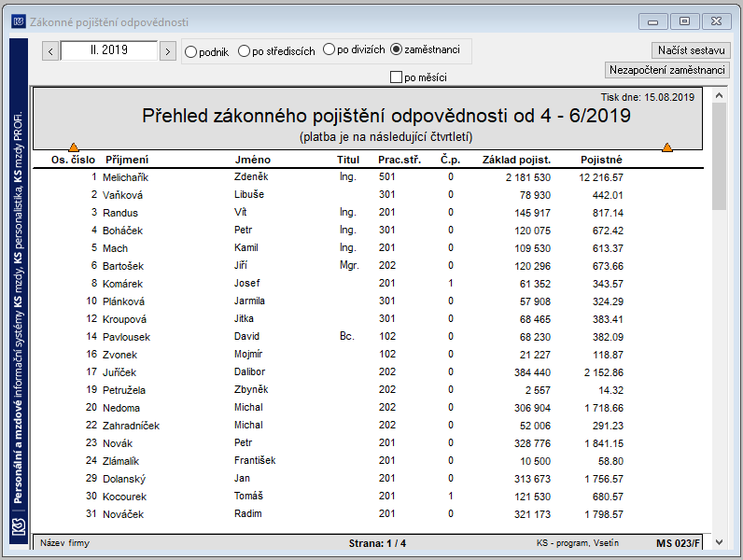Click the Č.p. column header
Screen dimensions: 743x560
[450, 160]
